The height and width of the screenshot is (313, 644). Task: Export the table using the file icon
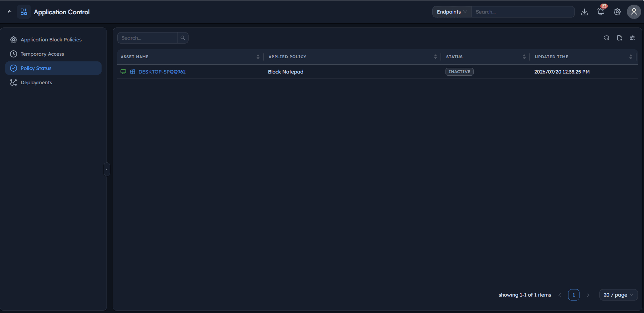tap(619, 38)
